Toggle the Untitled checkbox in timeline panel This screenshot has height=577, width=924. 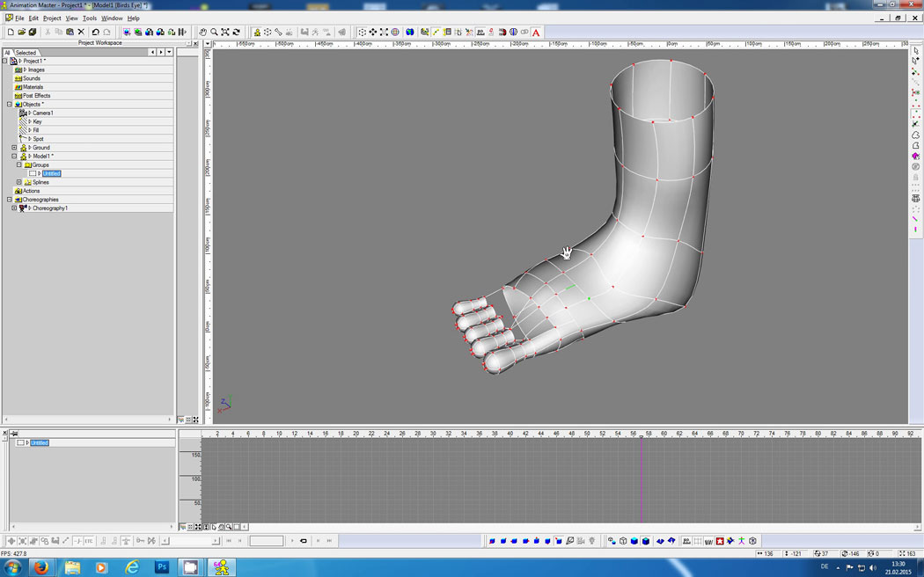coord(20,442)
